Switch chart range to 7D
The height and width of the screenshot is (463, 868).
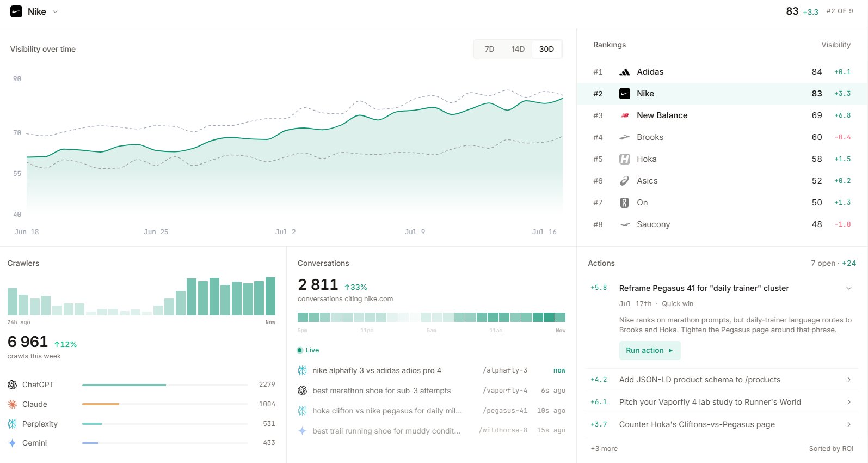click(489, 49)
